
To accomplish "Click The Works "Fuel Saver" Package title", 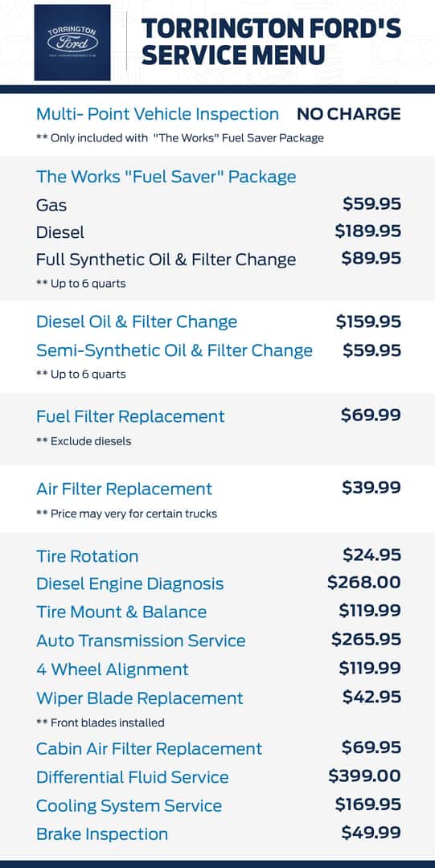I will click(166, 177).
